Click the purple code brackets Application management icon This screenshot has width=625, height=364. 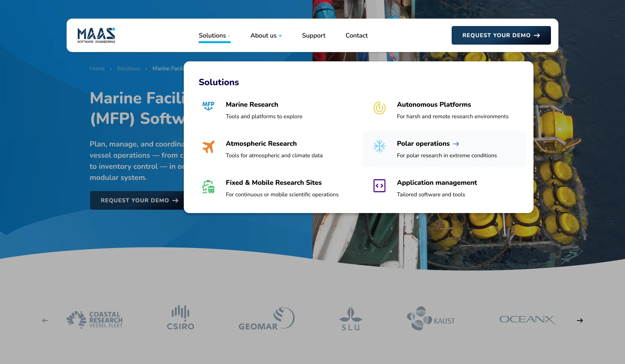click(x=379, y=186)
